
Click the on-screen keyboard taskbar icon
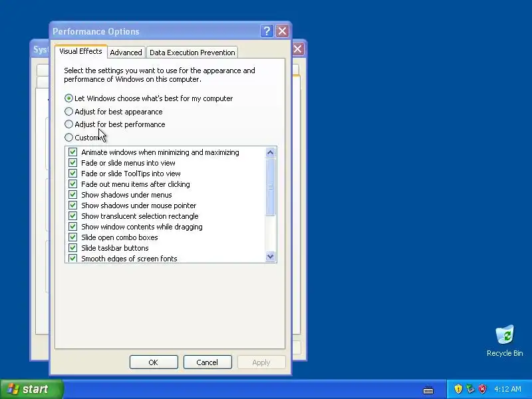(428, 390)
